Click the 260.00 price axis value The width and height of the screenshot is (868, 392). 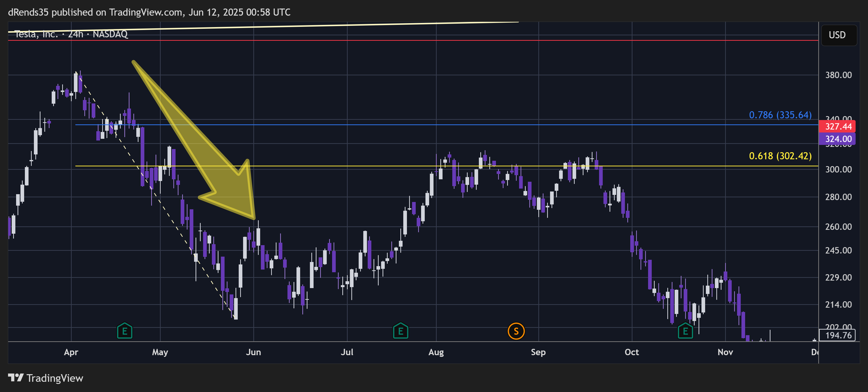pyautogui.click(x=838, y=227)
